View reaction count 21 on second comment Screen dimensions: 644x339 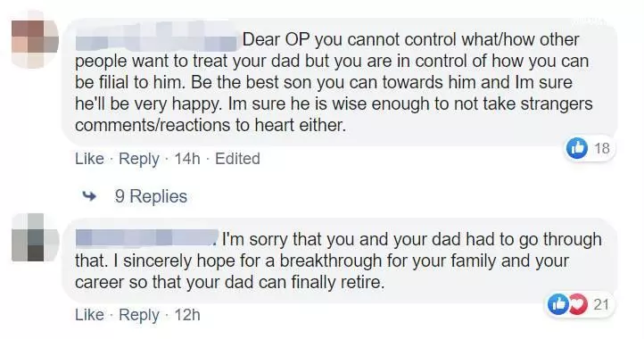601,304
